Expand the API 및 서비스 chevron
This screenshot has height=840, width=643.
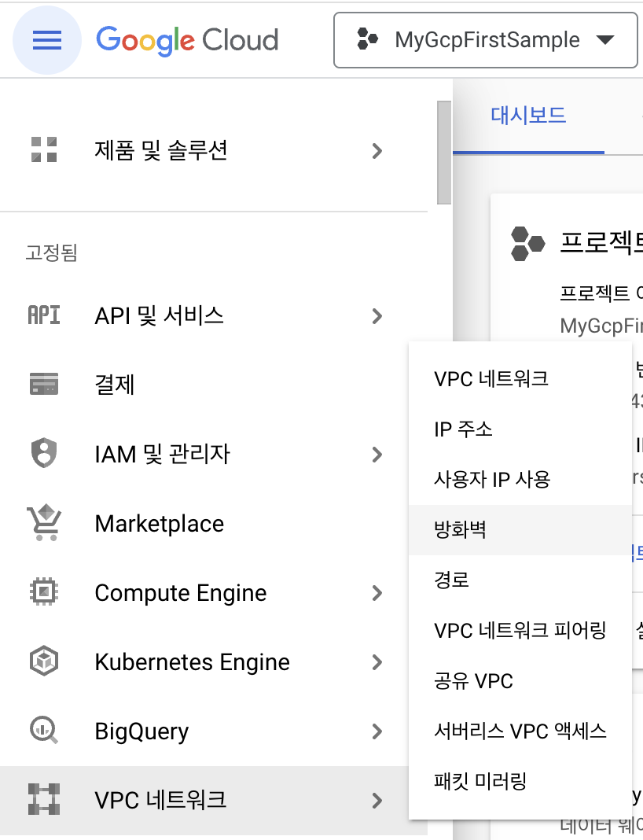pos(377,316)
